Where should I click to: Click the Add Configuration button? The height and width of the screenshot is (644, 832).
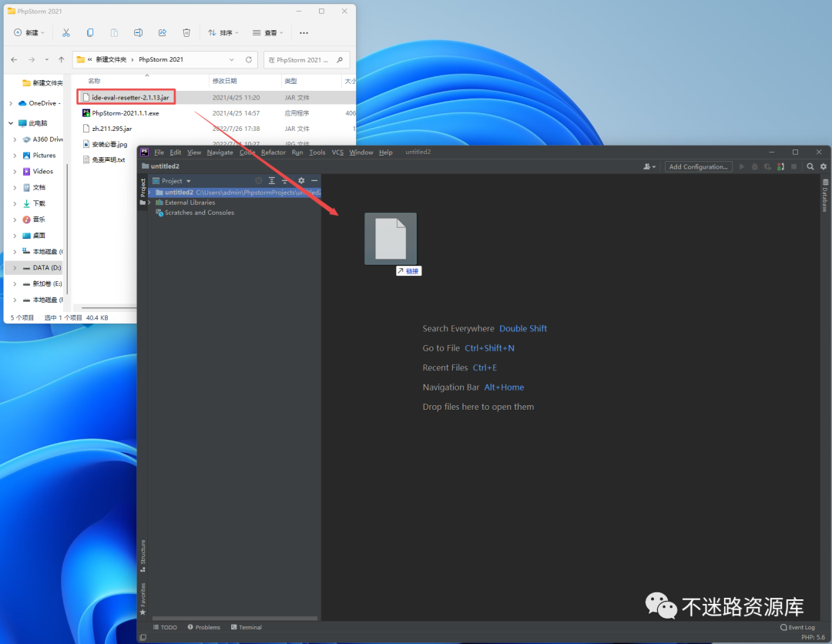click(698, 166)
